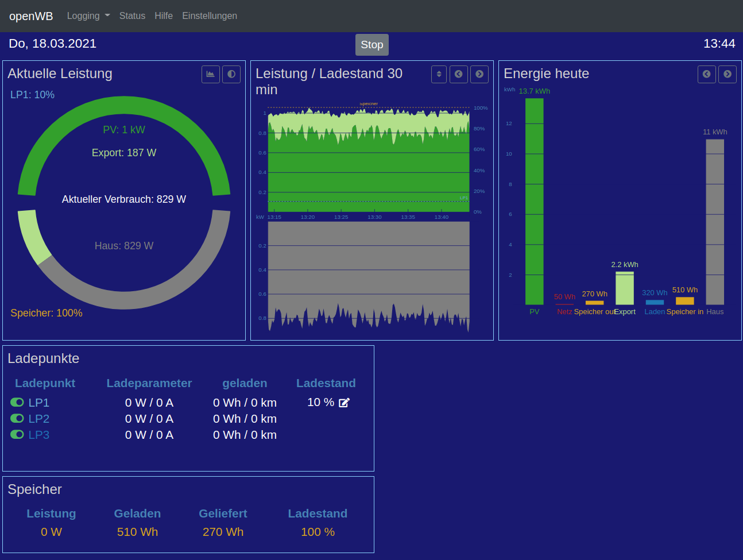Show previous view in Energie heute panel
The width and height of the screenshot is (743, 560).
coord(707,74)
